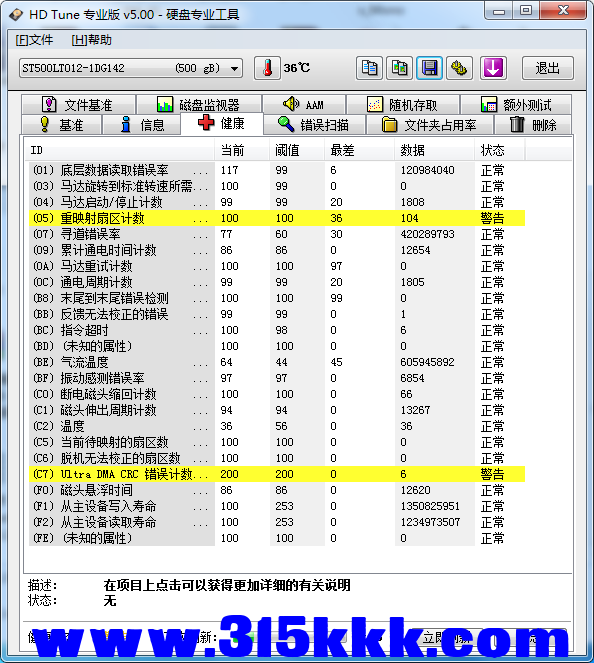Click the 状态 column header
The height and width of the screenshot is (663, 594).
pyautogui.click(x=500, y=150)
